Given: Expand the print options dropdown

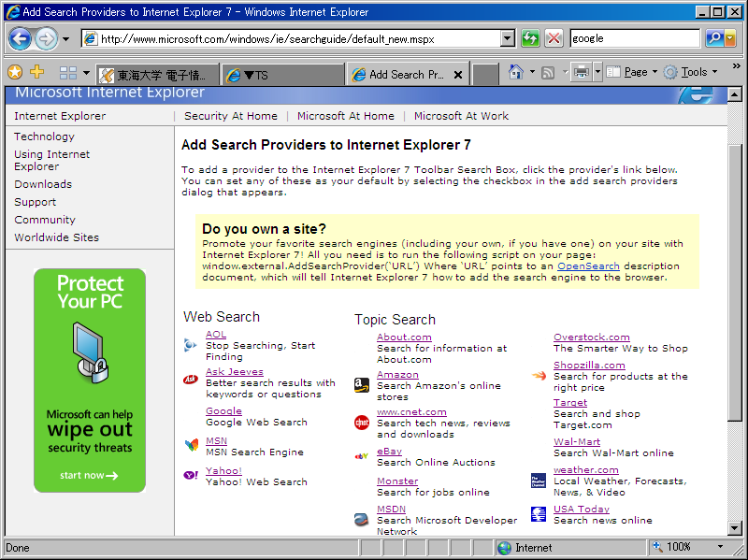Looking at the screenshot, I should [x=597, y=72].
